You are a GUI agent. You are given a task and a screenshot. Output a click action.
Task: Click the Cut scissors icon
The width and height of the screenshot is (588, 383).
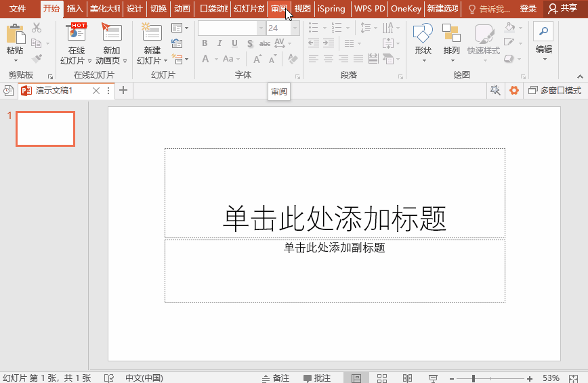(37, 28)
